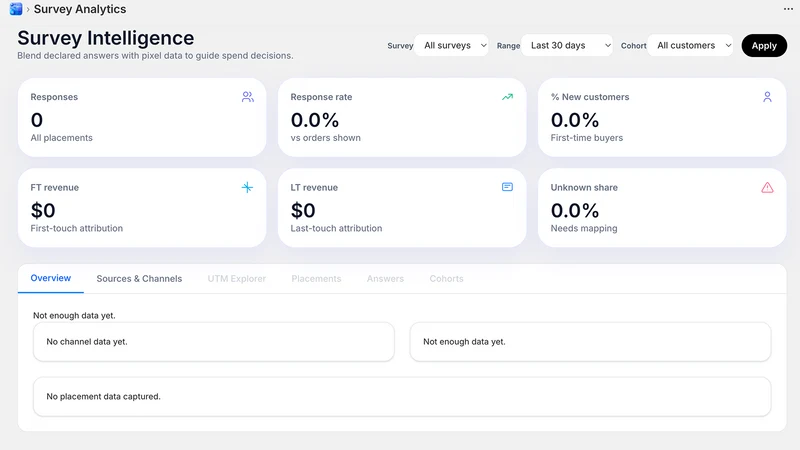Click the 'Range' filter label
The image size is (800, 450).
coord(508,45)
